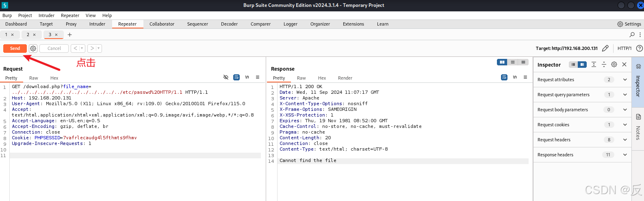Open the forward history dropdown arrow
Viewport: 644px width, 201px height.
pyautogui.click(x=99, y=48)
